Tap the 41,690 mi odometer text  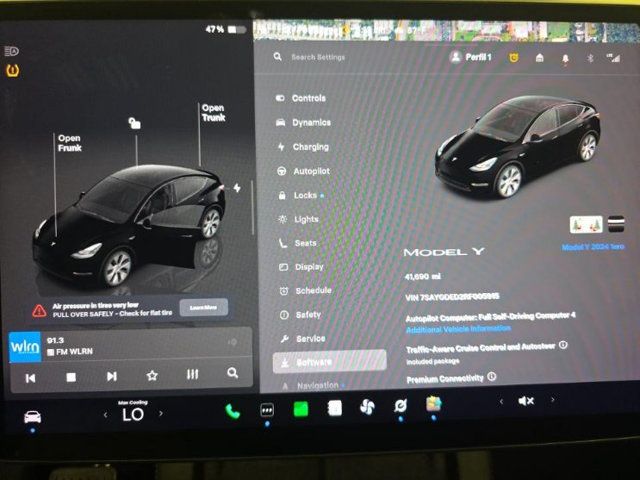(422, 277)
